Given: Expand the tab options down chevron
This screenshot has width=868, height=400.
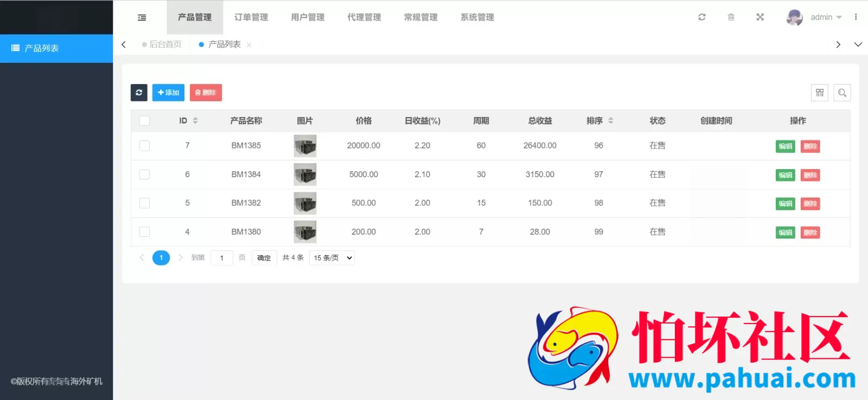Looking at the screenshot, I should pos(858,44).
